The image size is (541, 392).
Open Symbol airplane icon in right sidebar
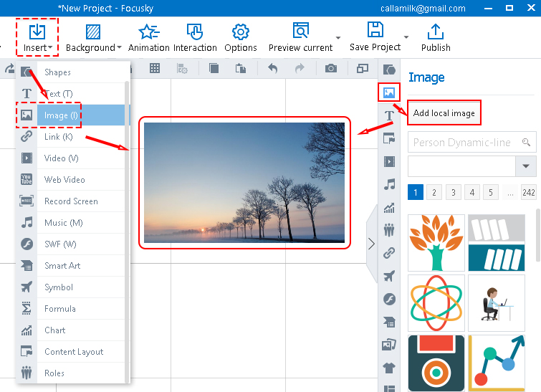(x=389, y=276)
